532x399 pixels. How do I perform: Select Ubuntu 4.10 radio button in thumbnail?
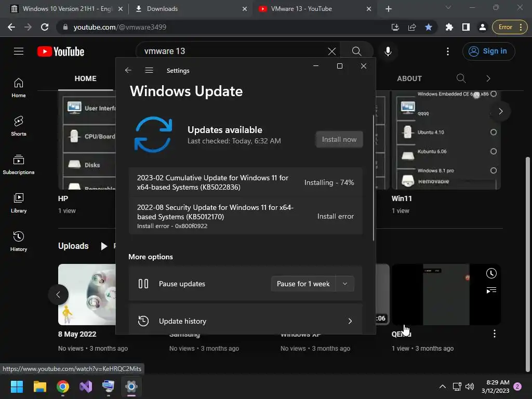coord(494,132)
